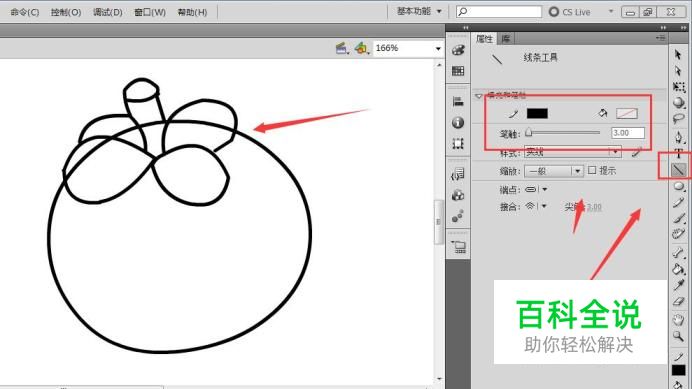This screenshot has width=692, height=389.
Task: Click the 尖角 miter value 3.00
Action: 594,207
